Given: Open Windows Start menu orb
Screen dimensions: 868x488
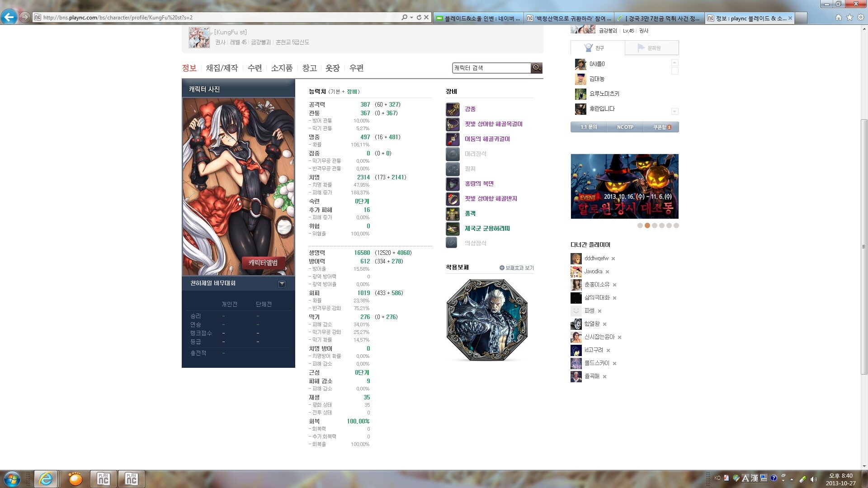Looking at the screenshot, I should click(x=12, y=479).
